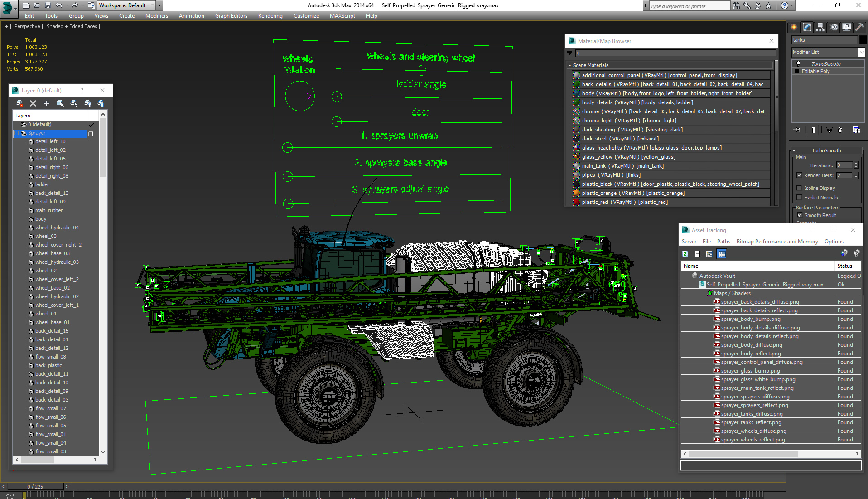Screen dimensions: 868x499
Task: Click Delete Layer X icon in Layer dialog
Action: pos(33,103)
